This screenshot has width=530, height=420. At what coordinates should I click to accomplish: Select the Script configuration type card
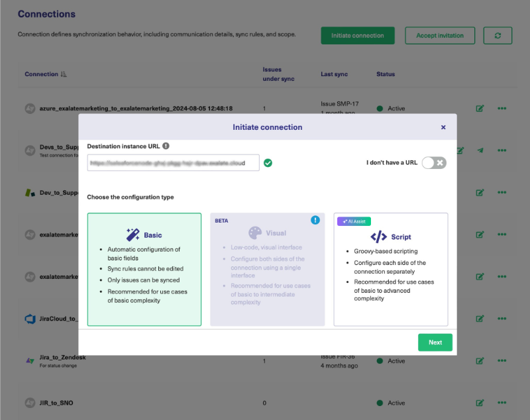pyautogui.click(x=390, y=269)
